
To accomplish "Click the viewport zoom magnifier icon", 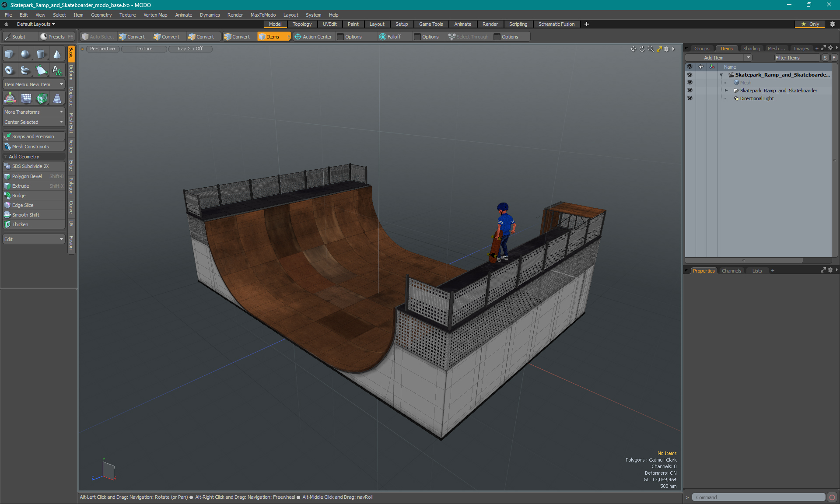I will pos(651,49).
